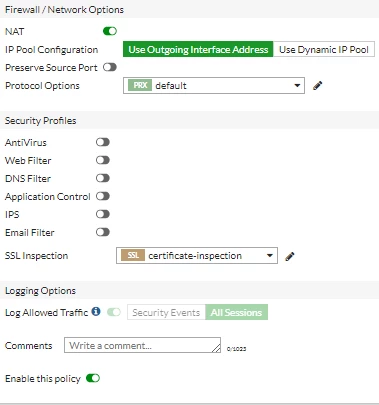Expand the SSL Inspection dropdown

[197, 256]
